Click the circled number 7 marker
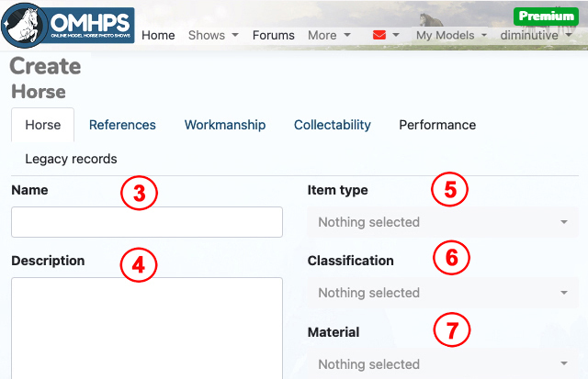The image size is (588, 379). [450, 329]
